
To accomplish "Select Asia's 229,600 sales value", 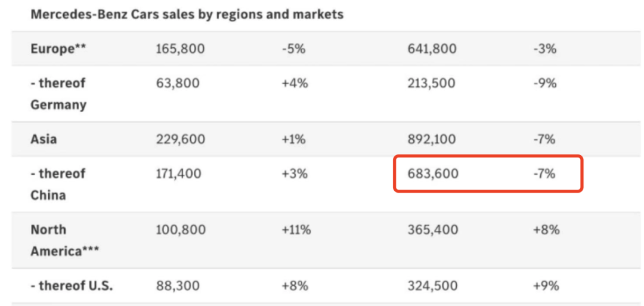I will (x=180, y=139).
